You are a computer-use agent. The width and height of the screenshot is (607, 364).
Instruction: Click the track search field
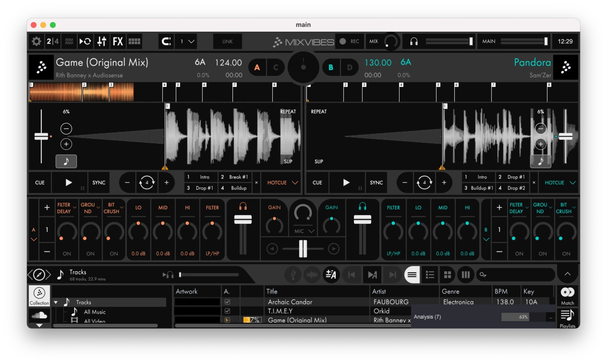coord(516,275)
